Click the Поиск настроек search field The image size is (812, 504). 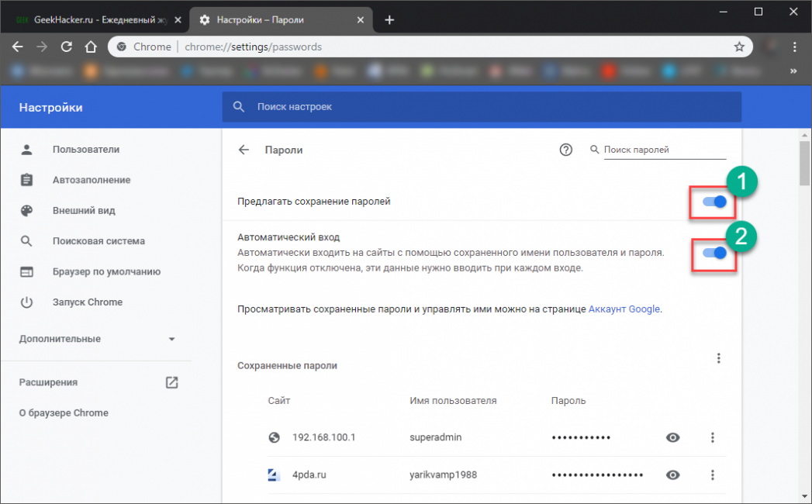coord(481,106)
